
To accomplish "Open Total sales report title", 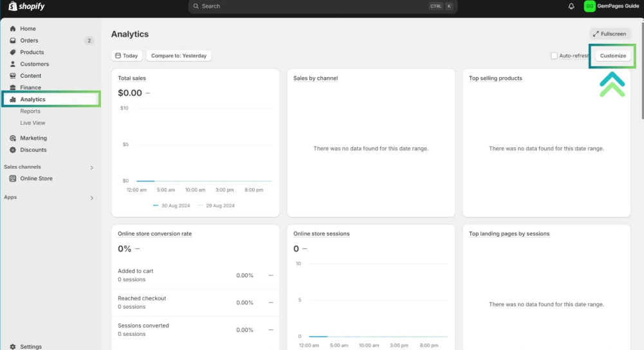I will point(132,78).
